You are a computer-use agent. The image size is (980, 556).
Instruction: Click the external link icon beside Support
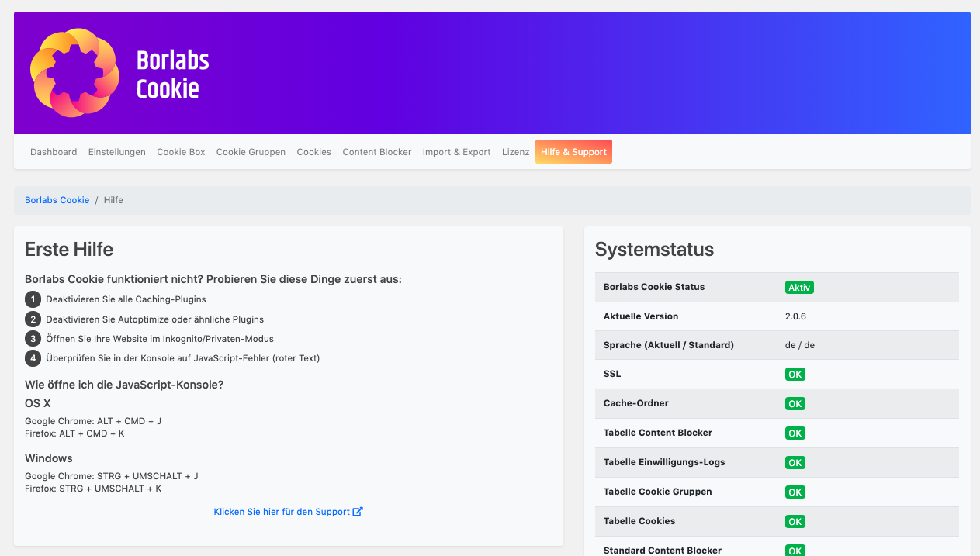point(358,512)
